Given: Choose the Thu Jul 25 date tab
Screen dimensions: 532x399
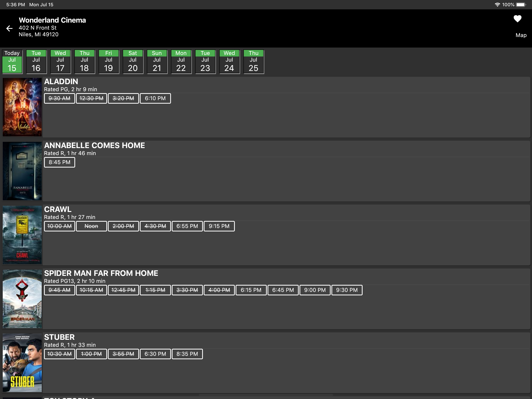Looking at the screenshot, I should point(254,62).
